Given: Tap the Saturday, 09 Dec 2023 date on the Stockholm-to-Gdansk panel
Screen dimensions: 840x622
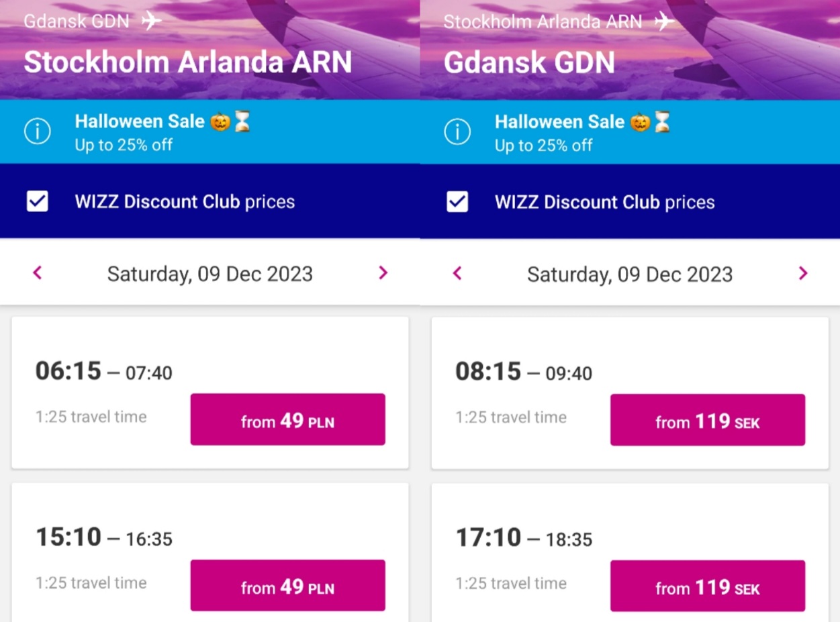Looking at the screenshot, I should click(630, 274).
